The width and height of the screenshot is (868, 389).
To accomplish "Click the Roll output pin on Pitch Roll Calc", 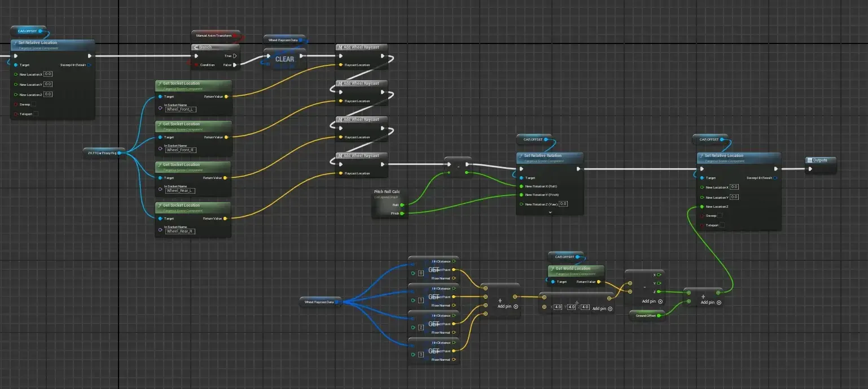I will (402, 205).
